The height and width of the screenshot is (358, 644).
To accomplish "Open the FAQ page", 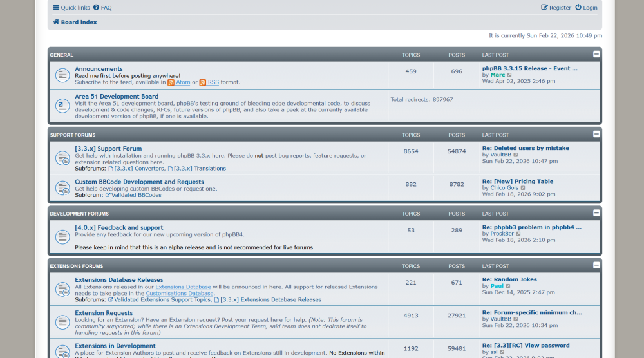I will pyautogui.click(x=102, y=7).
